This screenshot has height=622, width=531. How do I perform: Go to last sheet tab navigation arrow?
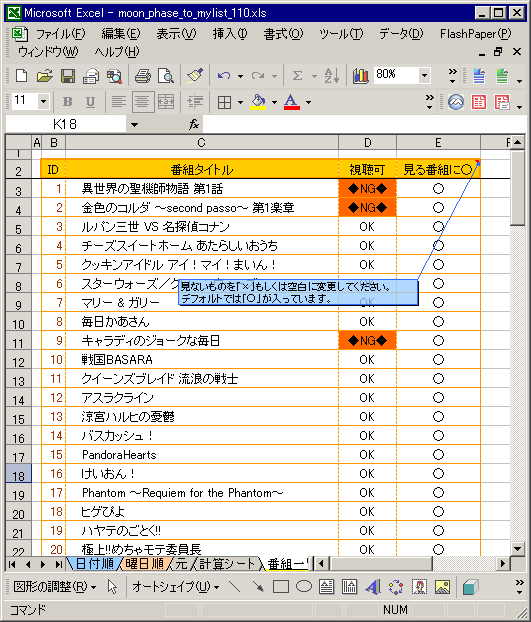click(58, 564)
